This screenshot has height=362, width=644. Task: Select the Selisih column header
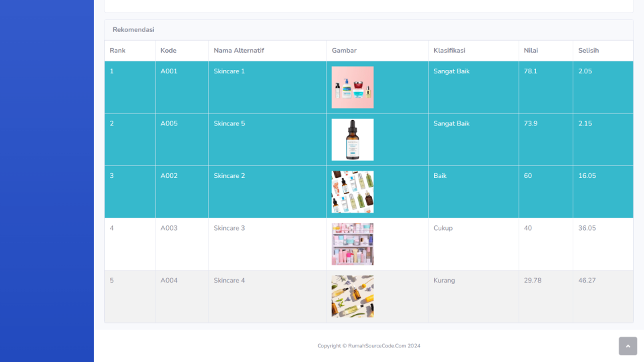(x=589, y=51)
